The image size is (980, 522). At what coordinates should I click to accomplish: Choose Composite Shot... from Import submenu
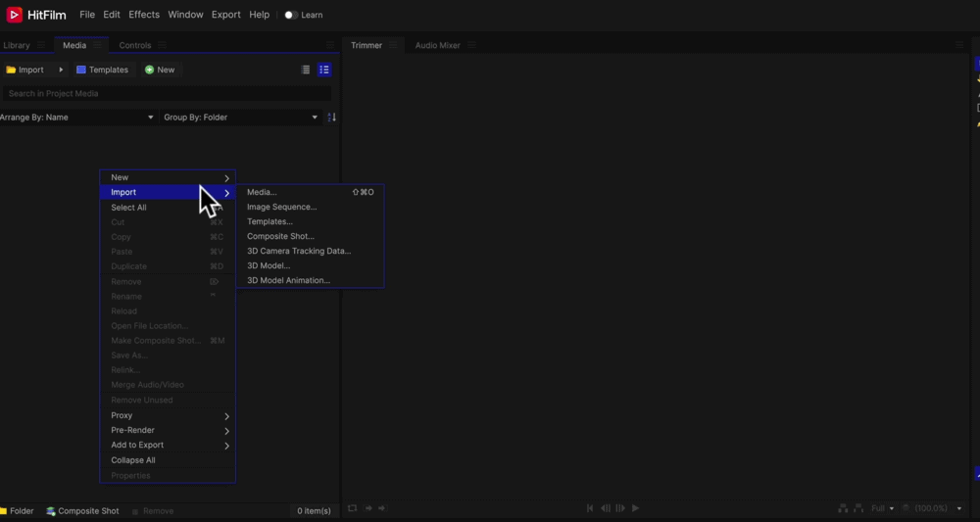tap(310, 236)
